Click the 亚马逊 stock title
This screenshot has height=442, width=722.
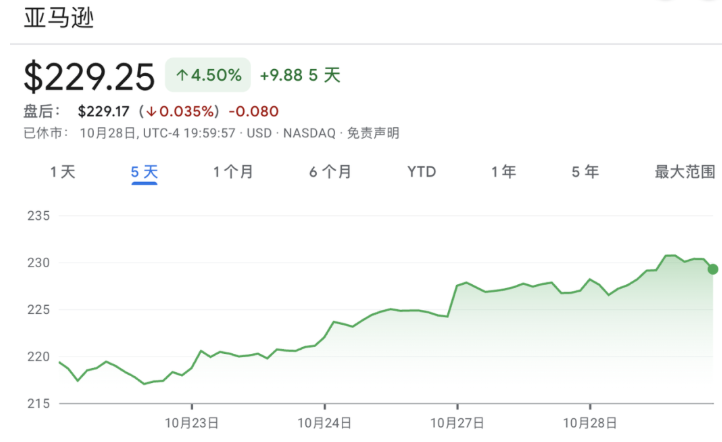(x=59, y=19)
